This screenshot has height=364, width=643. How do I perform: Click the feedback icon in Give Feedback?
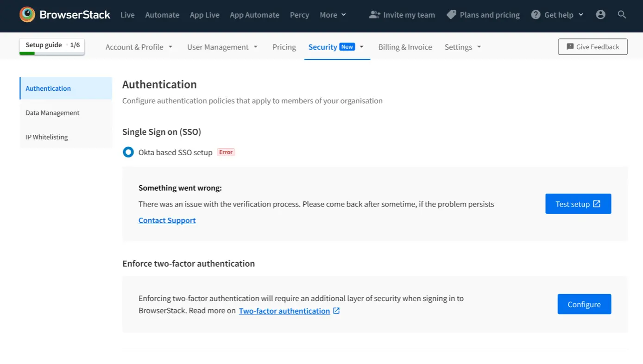coord(570,47)
